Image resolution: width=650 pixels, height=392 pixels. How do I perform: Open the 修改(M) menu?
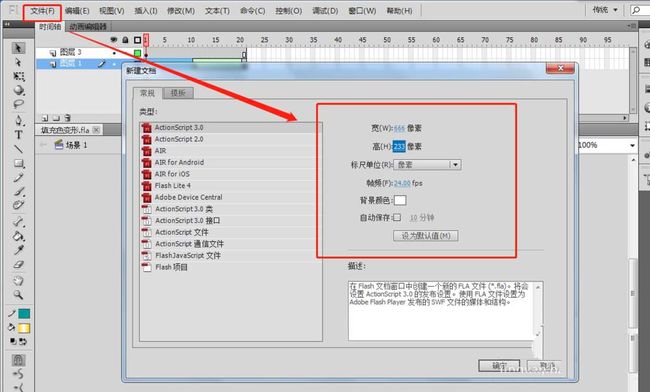click(181, 11)
